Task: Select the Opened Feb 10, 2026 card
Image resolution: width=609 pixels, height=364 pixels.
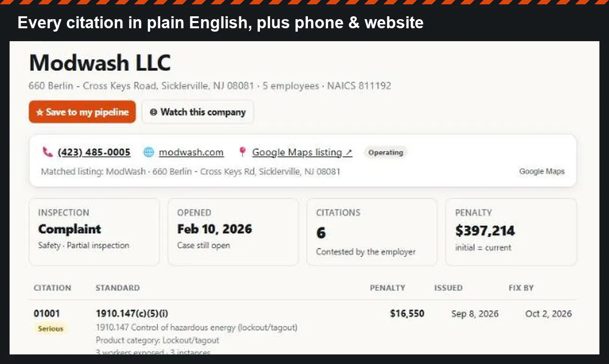Action: 233,232
